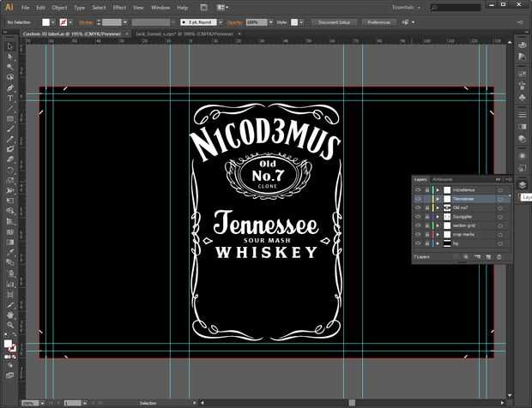
Task: Toggle lock on Nicodemus layer
Action: (427, 190)
